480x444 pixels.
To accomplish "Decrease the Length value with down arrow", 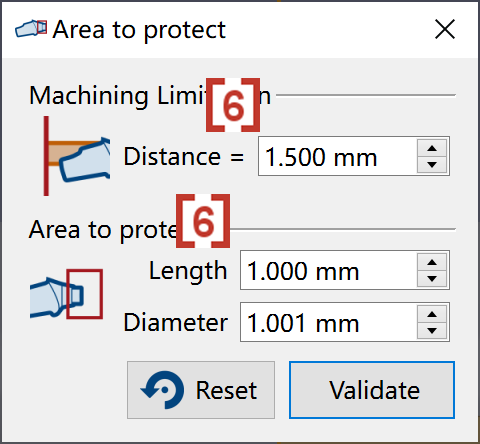I will click(x=432, y=279).
